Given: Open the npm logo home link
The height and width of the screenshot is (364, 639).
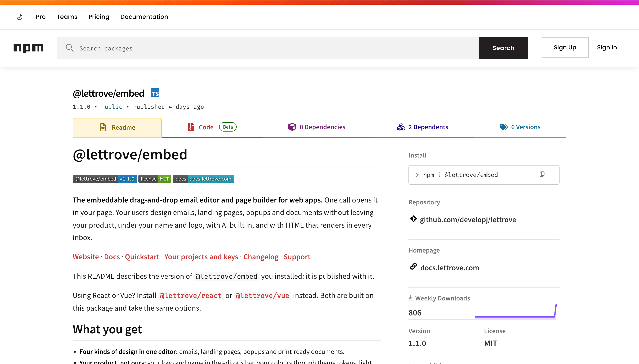Looking at the screenshot, I should tap(28, 48).
